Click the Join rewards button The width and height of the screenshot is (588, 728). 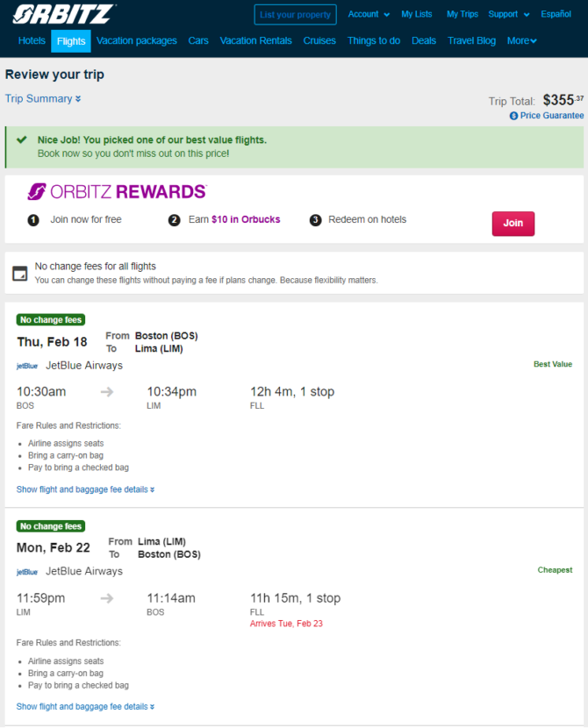pyautogui.click(x=513, y=224)
